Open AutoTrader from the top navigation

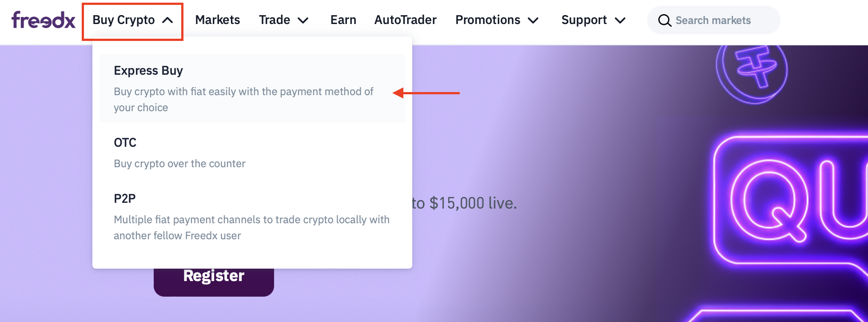coord(405,20)
